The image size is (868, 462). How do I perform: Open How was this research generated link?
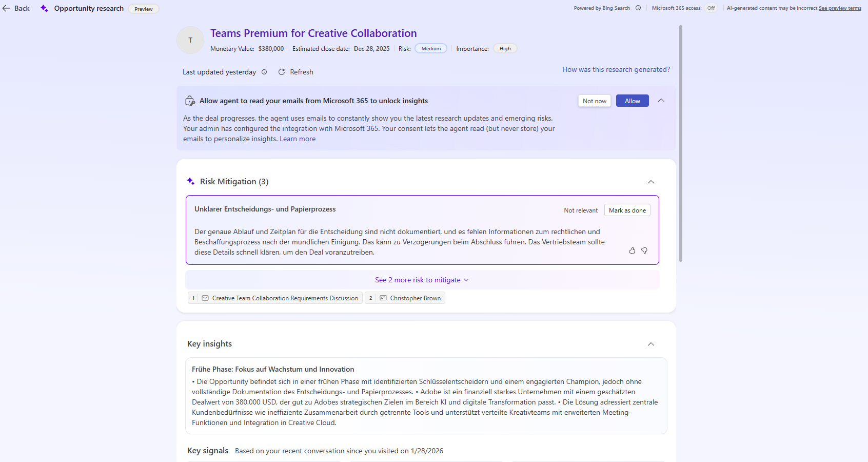tap(616, 69)
